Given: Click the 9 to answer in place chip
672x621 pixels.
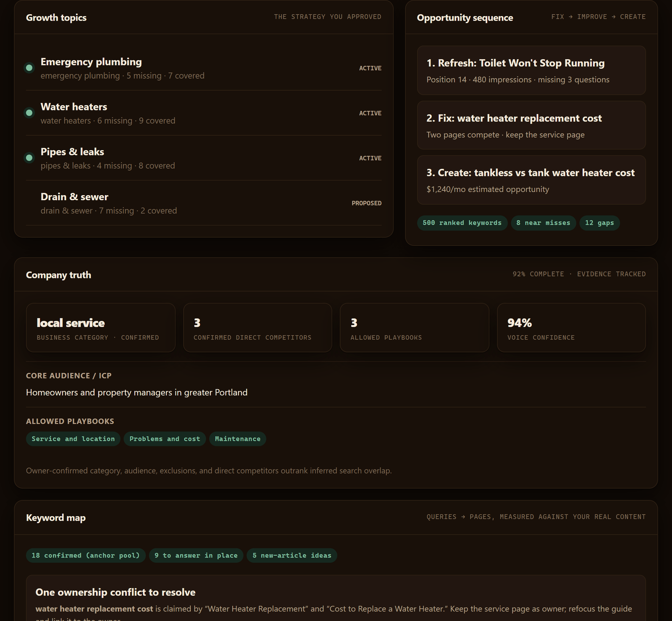Looking at the screenshot, I should coord(196,555).
